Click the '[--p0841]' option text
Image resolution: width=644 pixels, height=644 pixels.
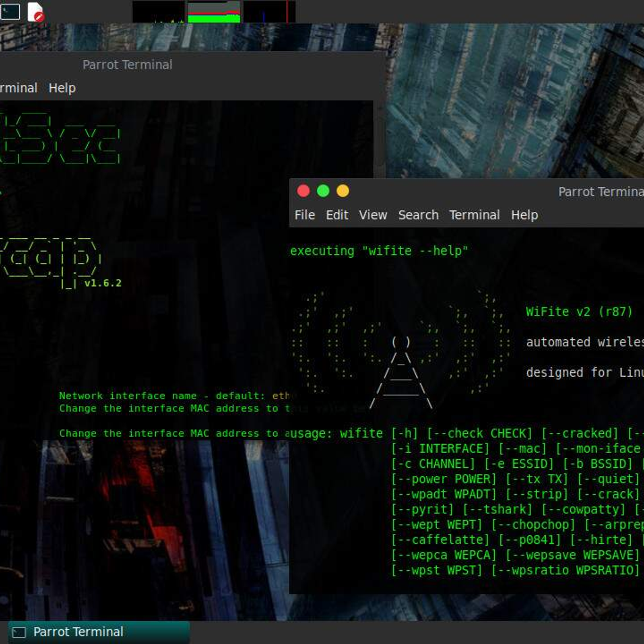point(529,540)
